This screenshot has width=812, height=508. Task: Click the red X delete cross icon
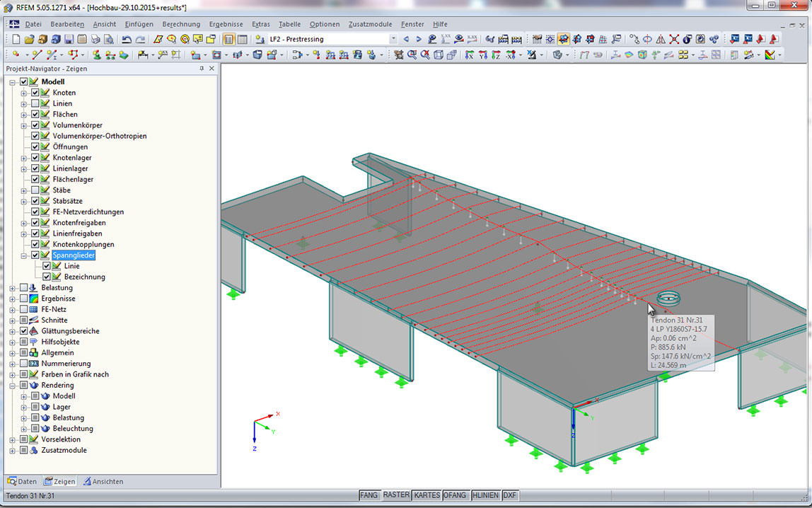[x=674, y=39]
